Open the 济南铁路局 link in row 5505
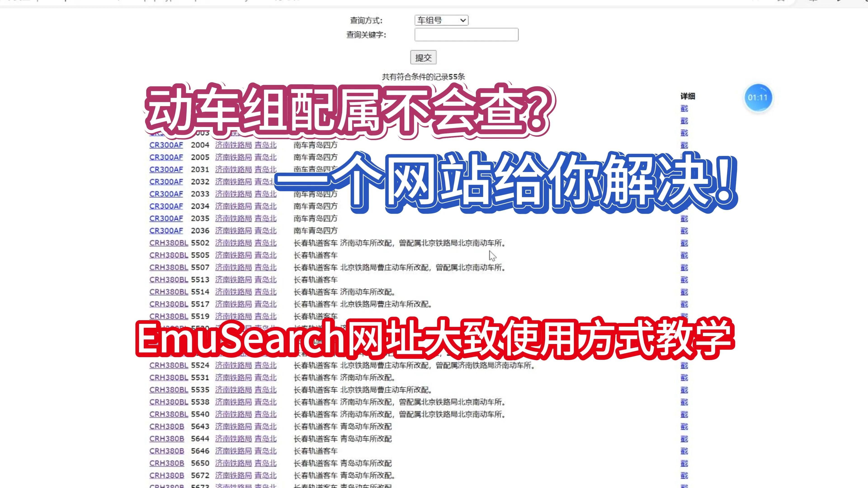Screen dimensions: 868x488 pos(233,255)
